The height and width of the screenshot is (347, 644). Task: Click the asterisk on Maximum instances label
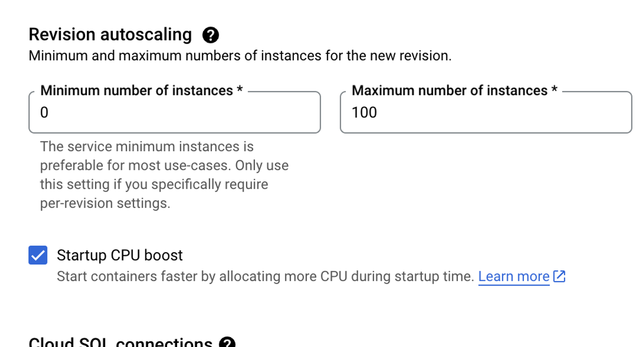554,89
